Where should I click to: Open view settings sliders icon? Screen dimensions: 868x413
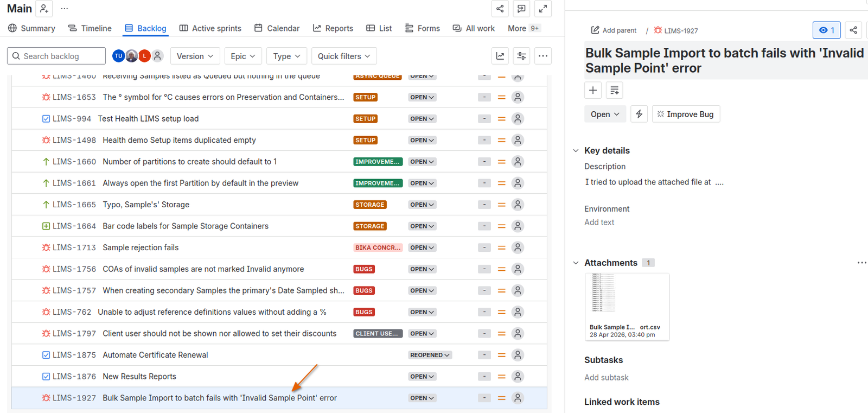(x=521, y=56)
